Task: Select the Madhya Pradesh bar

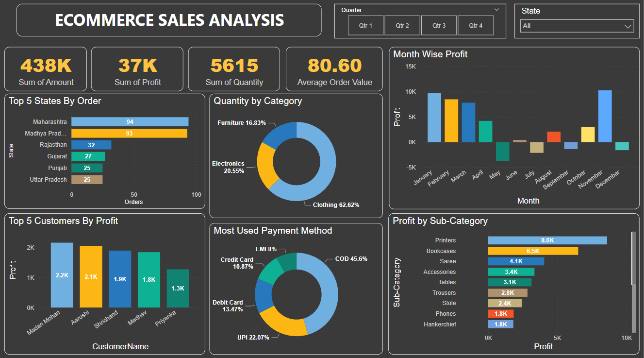Action: (x=130, y=133)
